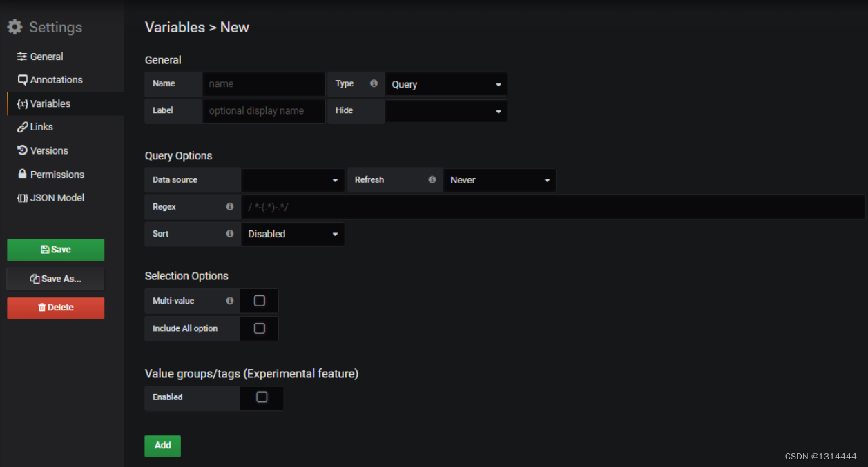
Task: Open JSON Model in the sidebar
Action: point(50,197)
